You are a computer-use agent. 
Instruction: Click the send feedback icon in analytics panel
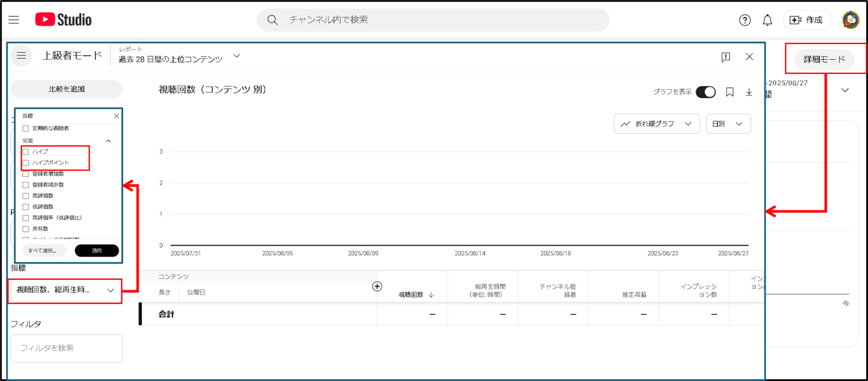pos(726,57)
